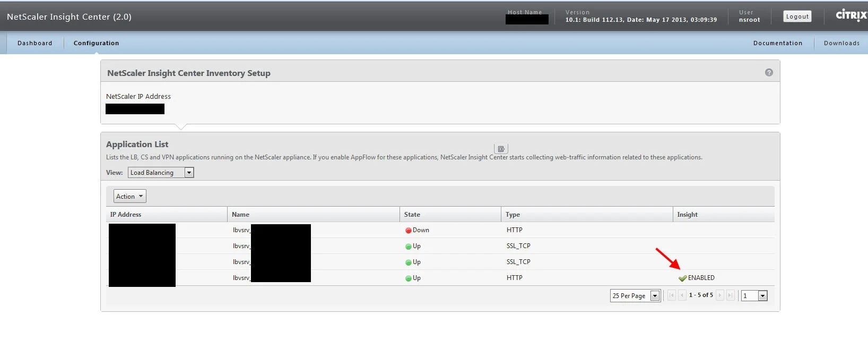This screenshot has width=868, height=348.
Task: Click the green Up icon in second row
Action: (x=409, y=247)
